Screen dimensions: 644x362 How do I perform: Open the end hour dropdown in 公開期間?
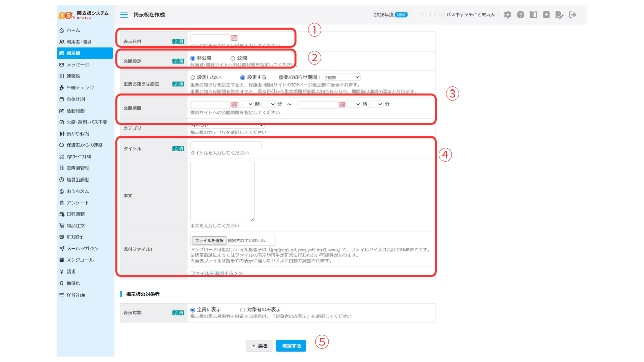click(x=355, y=104)
